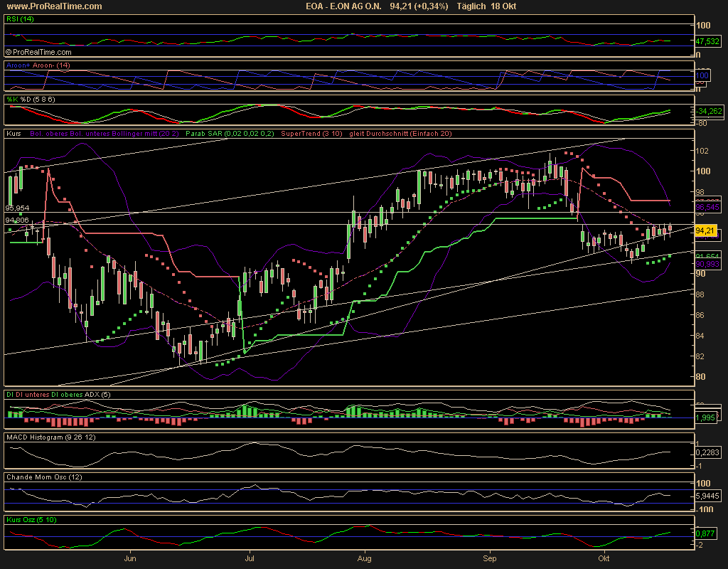Click the Okt label on time axis
The height and width of the screenshot is (569, 728).
(604, 558)
